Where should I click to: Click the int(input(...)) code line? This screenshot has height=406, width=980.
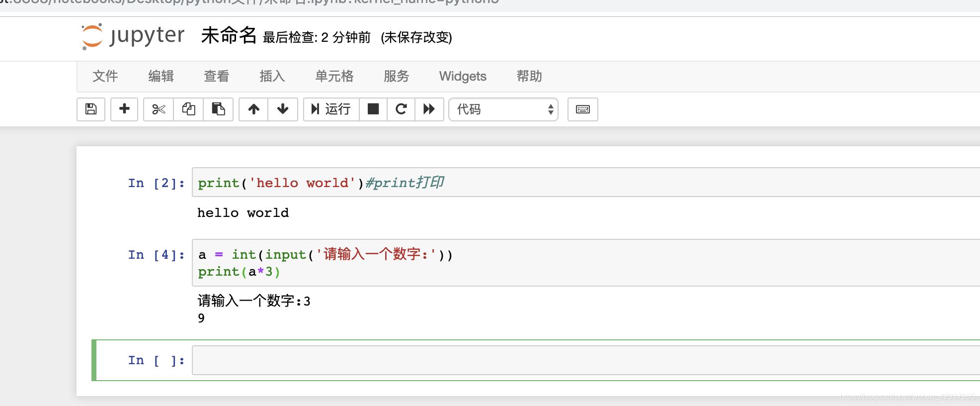pyautogui.click(x=326, y=255)
